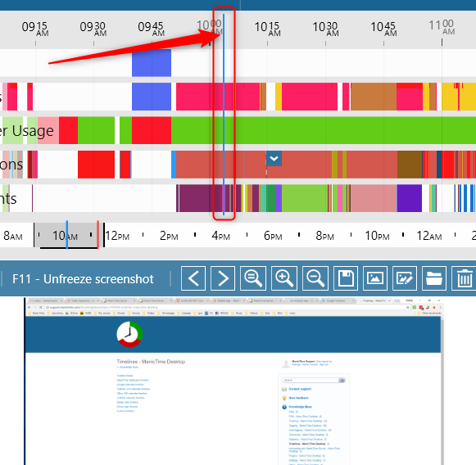
Task: Zoom out with the minus magnifier
Action: coord(315,278)
